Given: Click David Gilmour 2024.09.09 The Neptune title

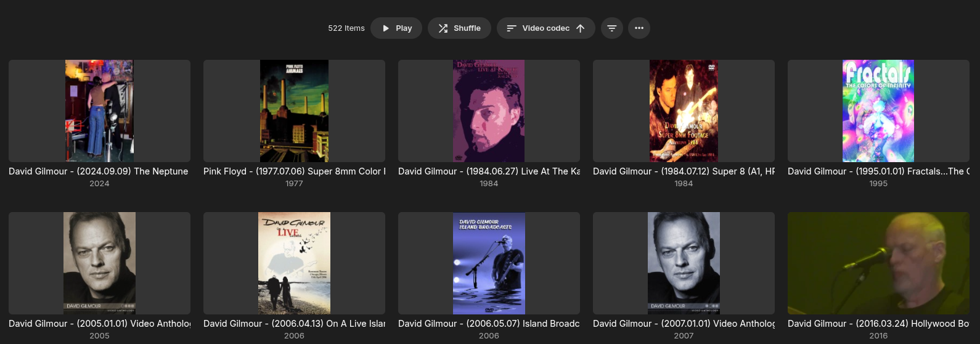Looking at the screenshot, I should pyautogui.click(x=99, y=171).
